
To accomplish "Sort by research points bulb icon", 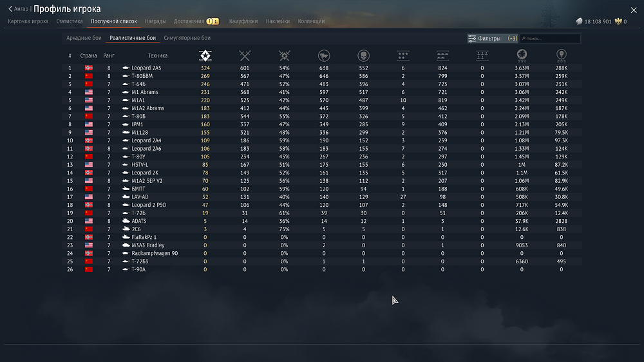I will [562, 55].
